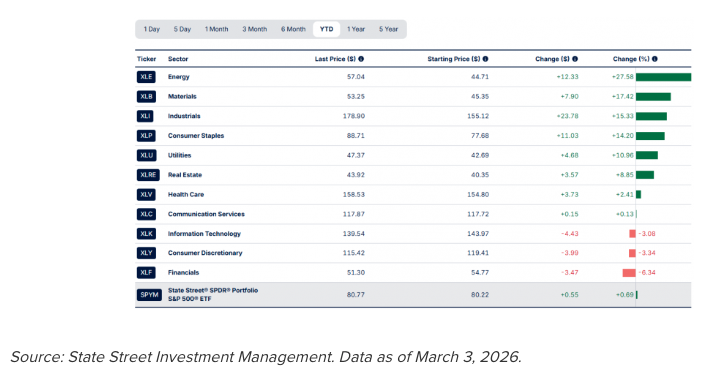The image size is (704, 377).
Task: Click the Change ($) column header
Action: pos(552,59)
